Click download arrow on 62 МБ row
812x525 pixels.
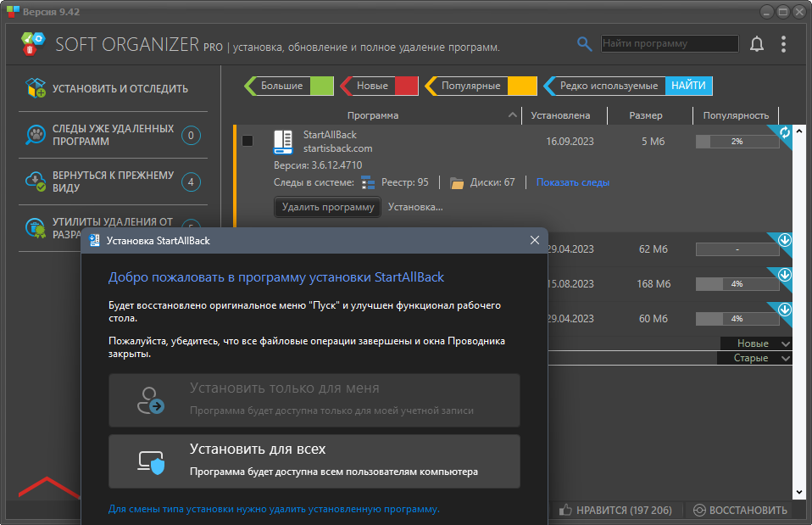[x=785, y=241]
